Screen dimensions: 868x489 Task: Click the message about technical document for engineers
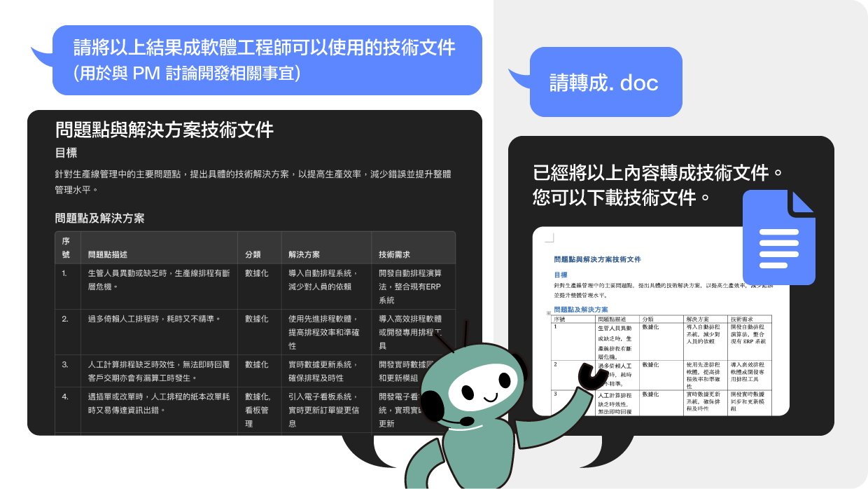coord(267,60)
